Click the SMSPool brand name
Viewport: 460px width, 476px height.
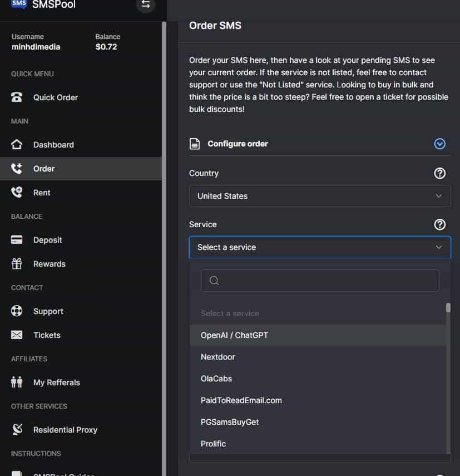pyautogui.click(x=53, y=4)
